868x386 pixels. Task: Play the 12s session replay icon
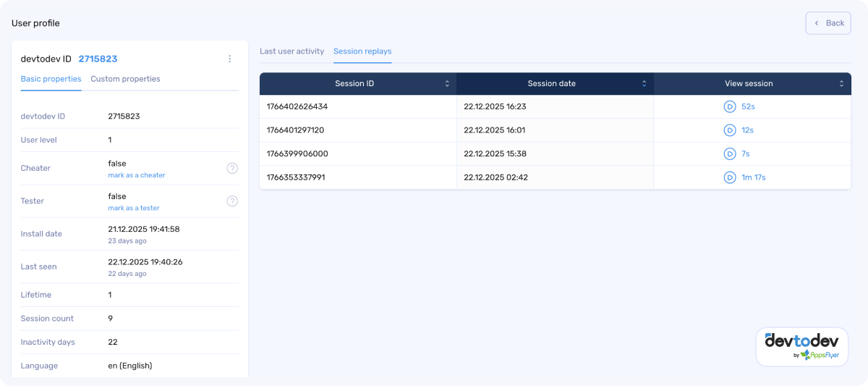click(730, 130)
